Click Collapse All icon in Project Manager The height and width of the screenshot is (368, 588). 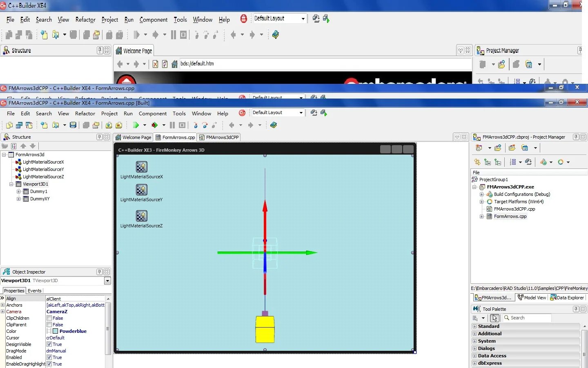497,162
